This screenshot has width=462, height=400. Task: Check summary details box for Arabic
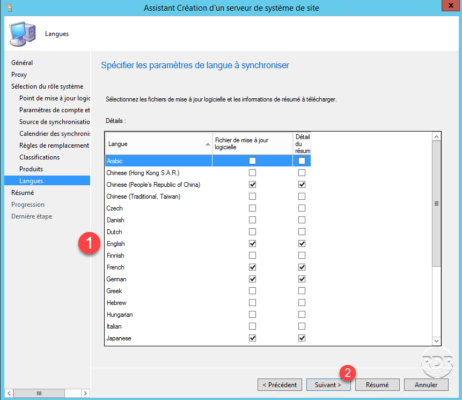302,161
